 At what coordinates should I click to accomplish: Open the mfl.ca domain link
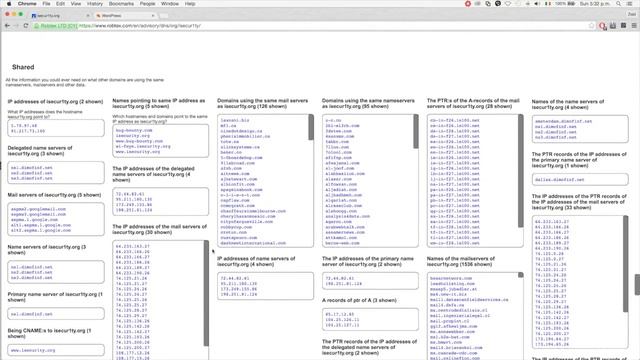(x=228, y=126)
